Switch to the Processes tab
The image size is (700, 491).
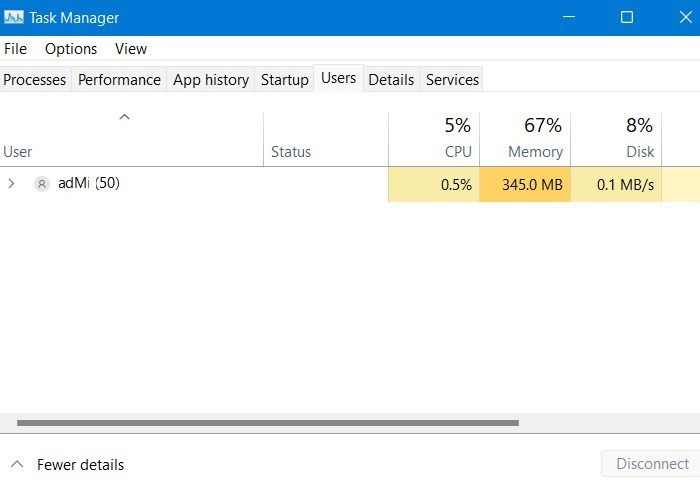pos(35,80)
